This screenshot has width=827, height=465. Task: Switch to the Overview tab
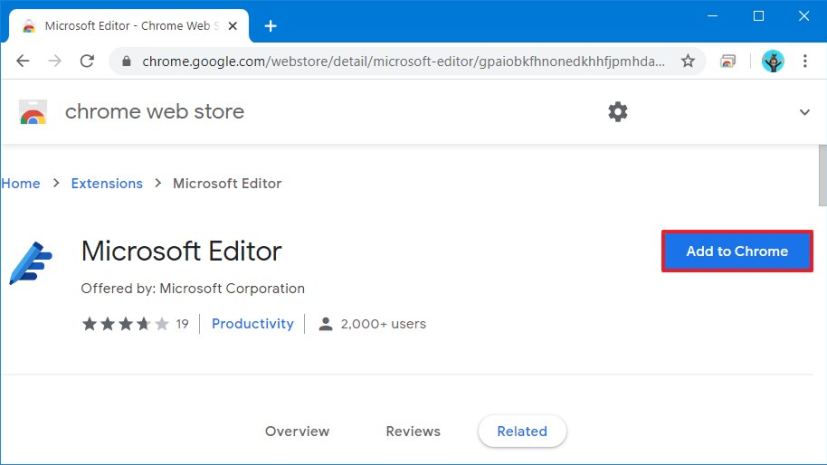(x=297, y=431)
